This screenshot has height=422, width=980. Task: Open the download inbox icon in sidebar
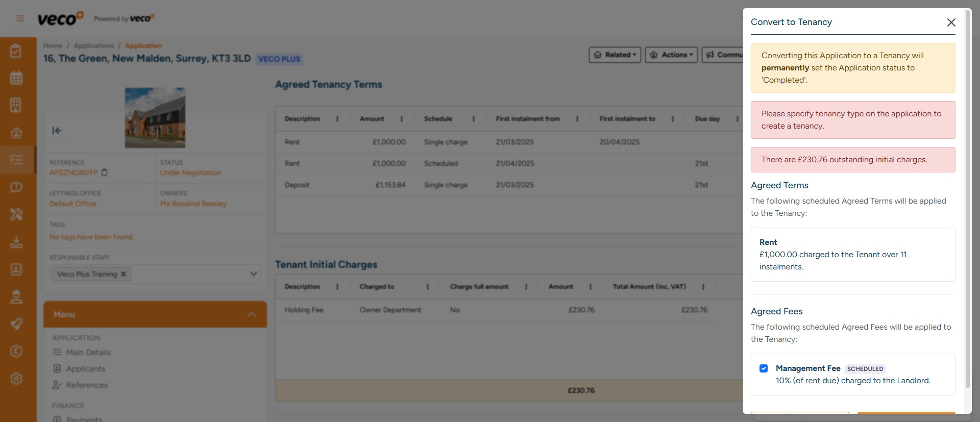[x=16, y=242]
